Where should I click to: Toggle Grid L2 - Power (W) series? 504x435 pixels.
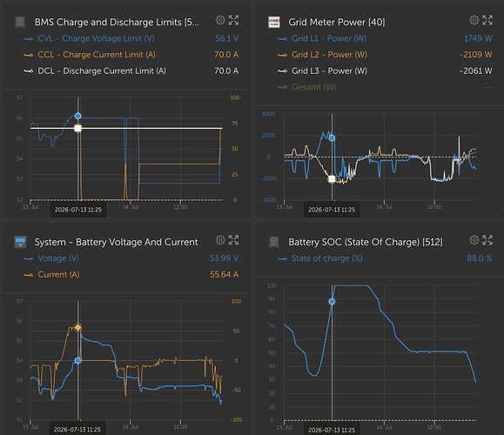(322, 55)
